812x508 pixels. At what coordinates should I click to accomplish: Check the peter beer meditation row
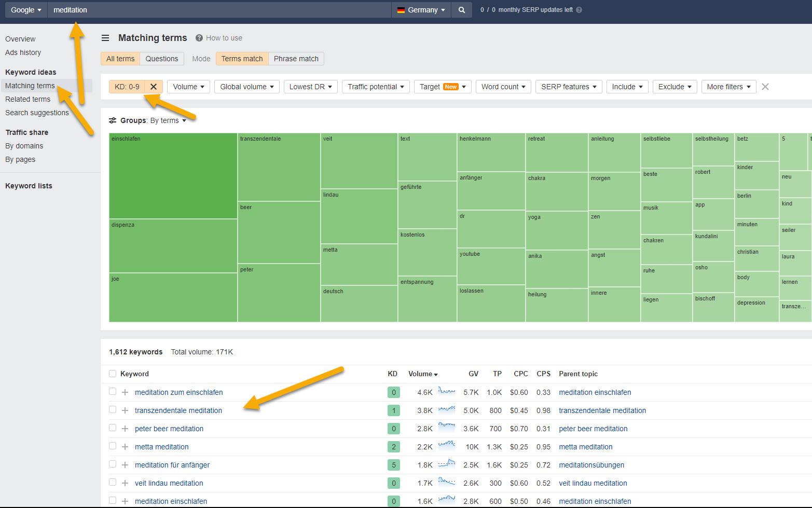click(113, 428)
